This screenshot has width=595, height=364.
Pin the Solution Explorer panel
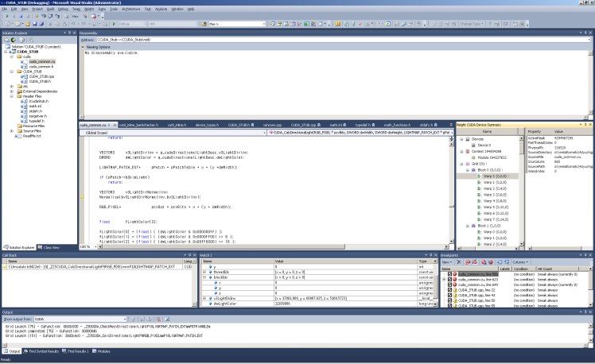coord(69,33)
